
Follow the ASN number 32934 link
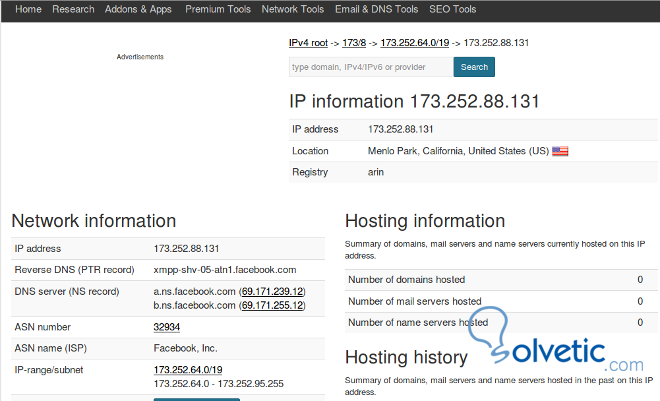click(x=166, y=327)
